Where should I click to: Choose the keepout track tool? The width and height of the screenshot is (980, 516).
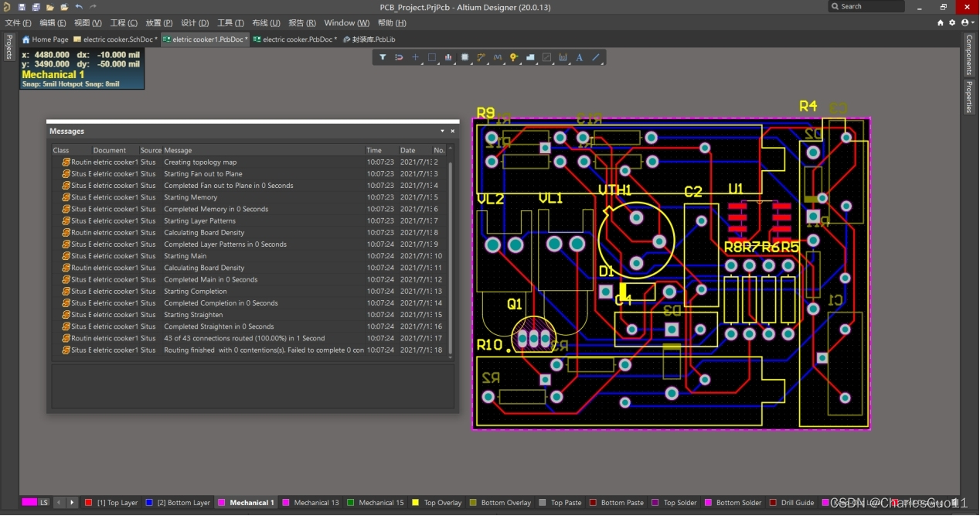pos(546,57)
